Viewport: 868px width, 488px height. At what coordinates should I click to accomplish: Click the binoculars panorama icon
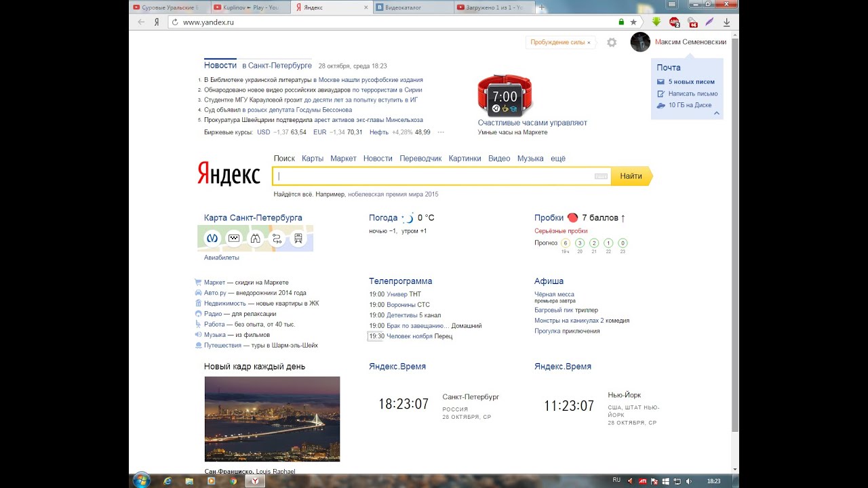[x=255, y=239]
